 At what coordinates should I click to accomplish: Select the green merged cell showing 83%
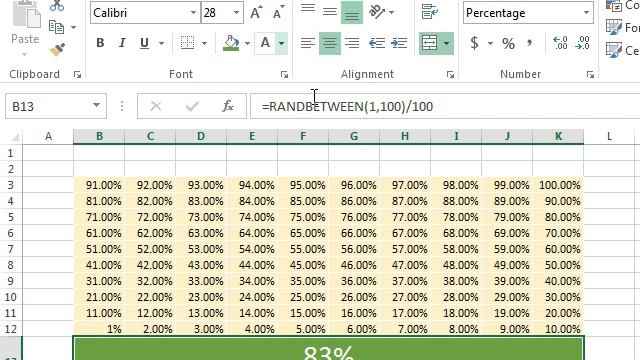(x=329, y=349)
